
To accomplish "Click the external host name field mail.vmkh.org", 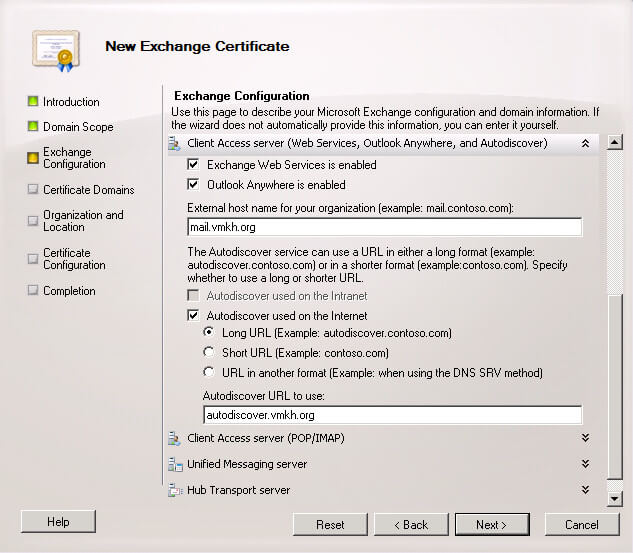I will [385, 227].
